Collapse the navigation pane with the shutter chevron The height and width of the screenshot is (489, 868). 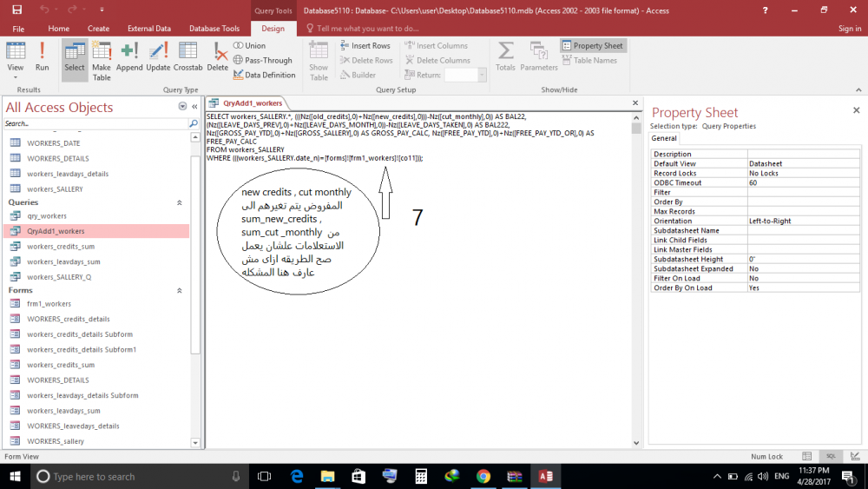click(x=194, y=106)
